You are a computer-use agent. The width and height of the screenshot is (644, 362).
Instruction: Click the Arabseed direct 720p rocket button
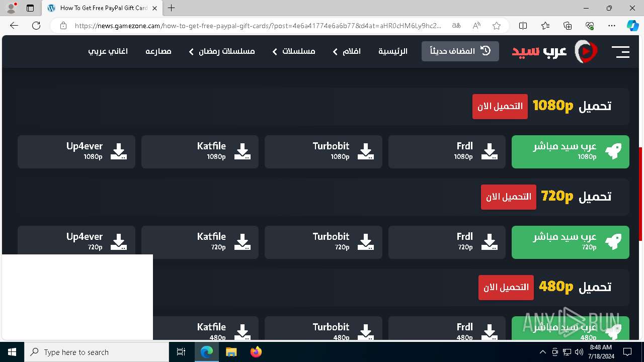pyautogui.click(x=570, y=242)
